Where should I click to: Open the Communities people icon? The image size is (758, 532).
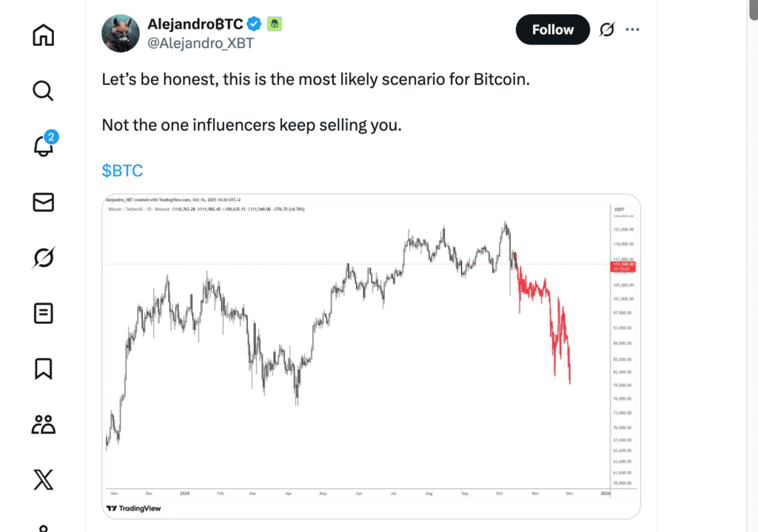coord(44,424)
